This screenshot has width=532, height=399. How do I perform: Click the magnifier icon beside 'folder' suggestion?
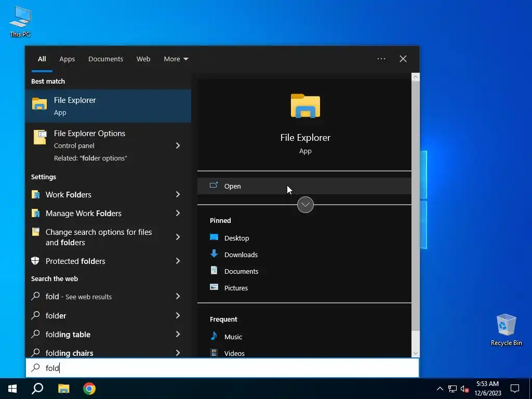click(36, 315)
